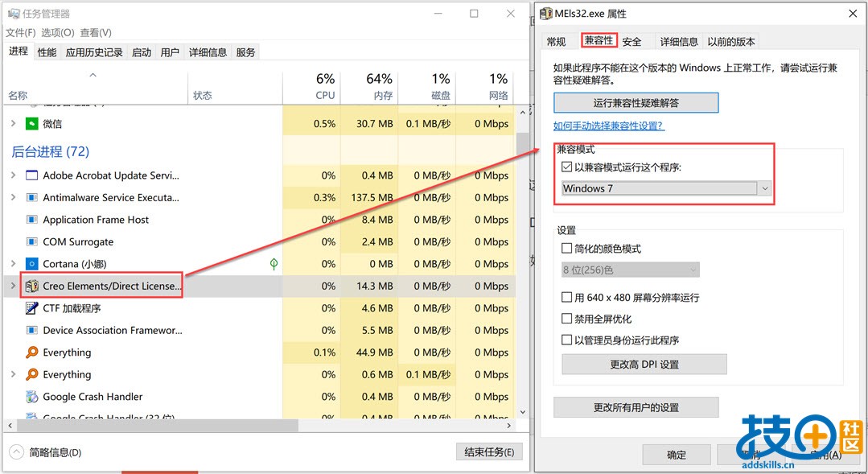This screenshot has height=474, width=868.
Task: Expand the Creo Elements/Direct License row
Action: (x=14, y=286)
